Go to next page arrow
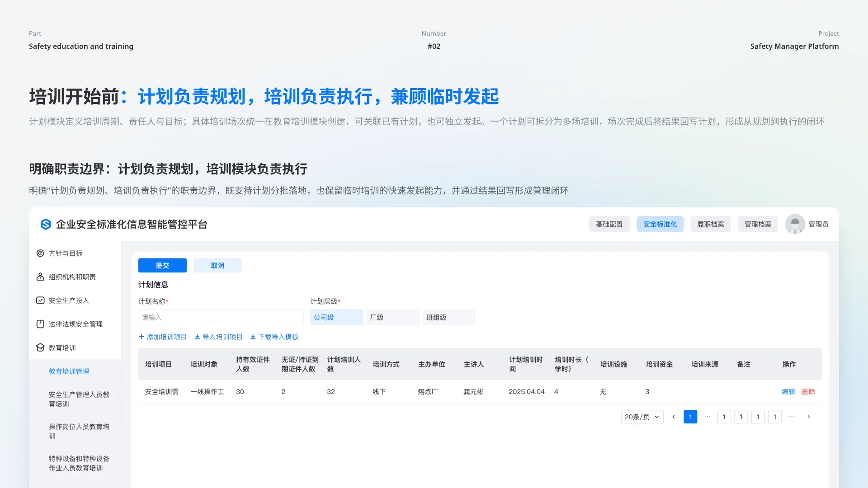Viewport: 868px width, 488px height. pyautogui.click(x=809, y=417)
